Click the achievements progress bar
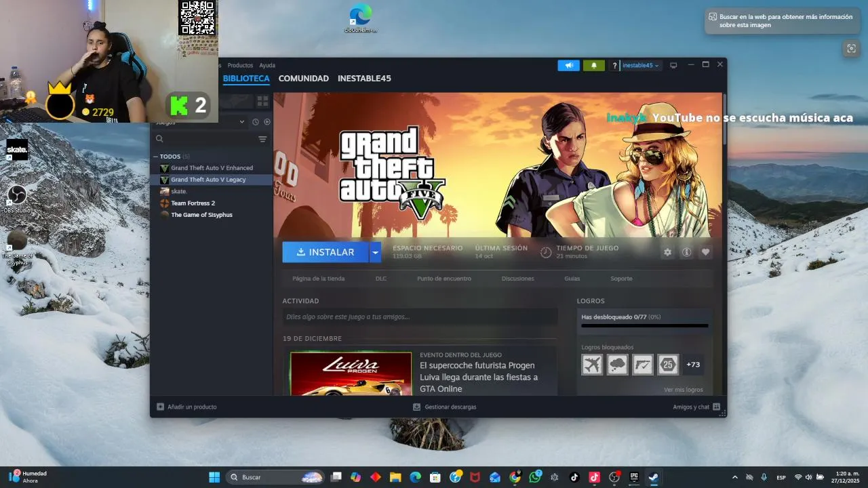 (x=645, y=326)
